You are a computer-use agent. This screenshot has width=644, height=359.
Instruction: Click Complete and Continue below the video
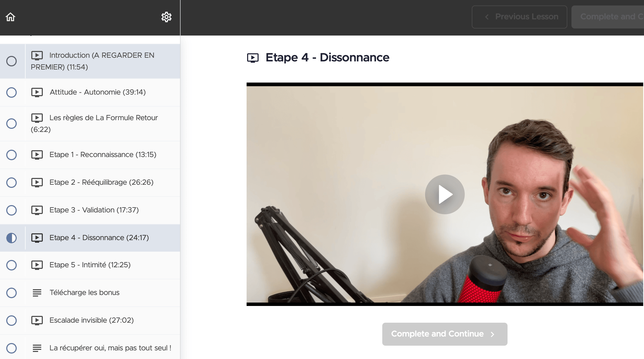445,334
